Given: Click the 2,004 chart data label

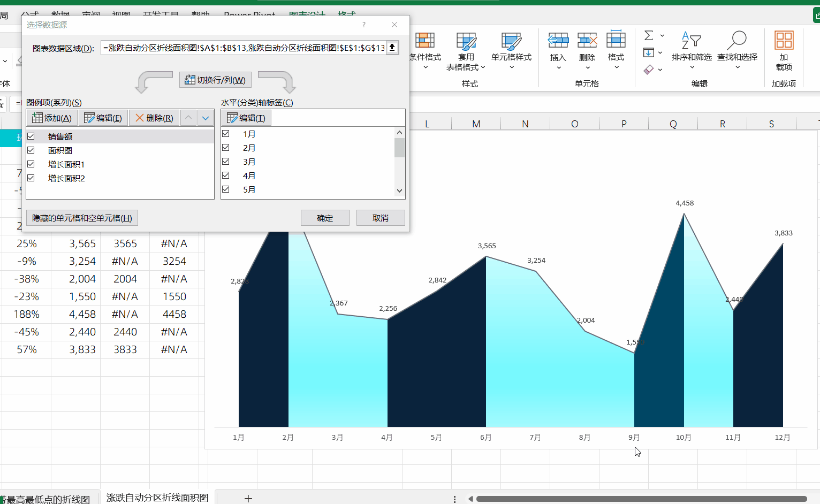Looking at the screenshot, I should [586, 320].
